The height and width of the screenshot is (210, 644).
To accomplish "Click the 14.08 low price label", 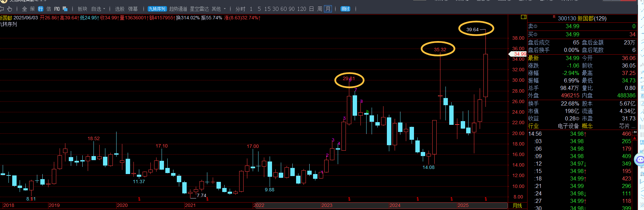I will coord(429,167).
